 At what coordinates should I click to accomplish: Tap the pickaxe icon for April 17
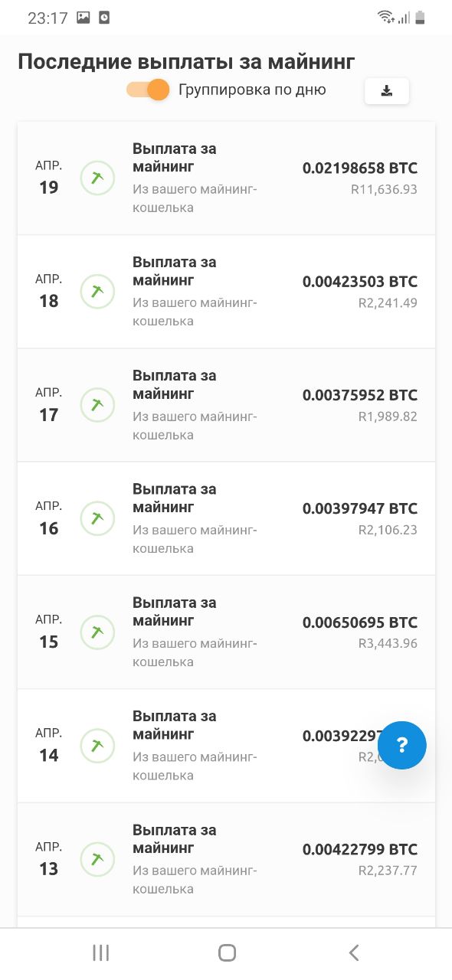(97, 405)
